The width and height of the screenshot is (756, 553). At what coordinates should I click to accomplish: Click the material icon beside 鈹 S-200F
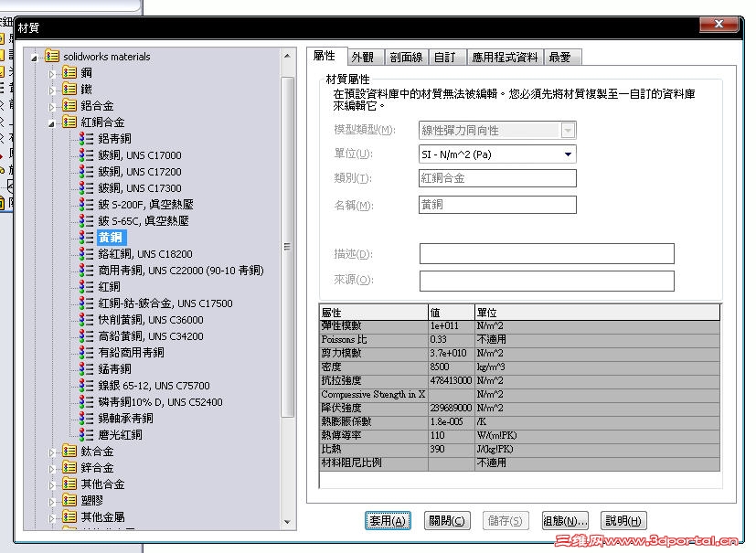pos(86,204)
